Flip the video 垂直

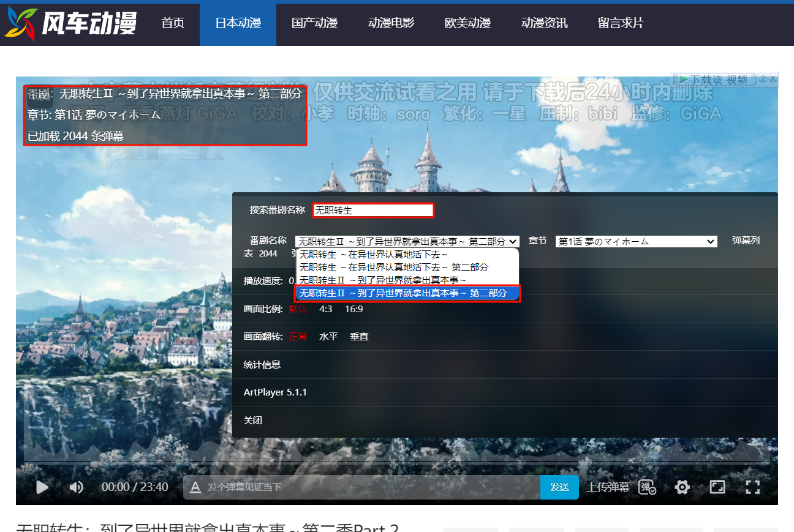(x=359, y=337)
